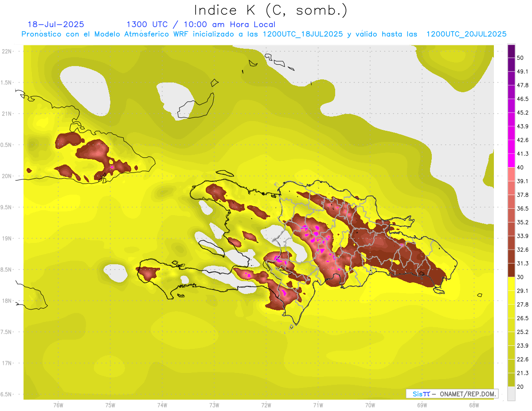Click the "8.5N" latitude axis label
The height and width of the screenshot is (411, 532).
[x=7, y=270]
